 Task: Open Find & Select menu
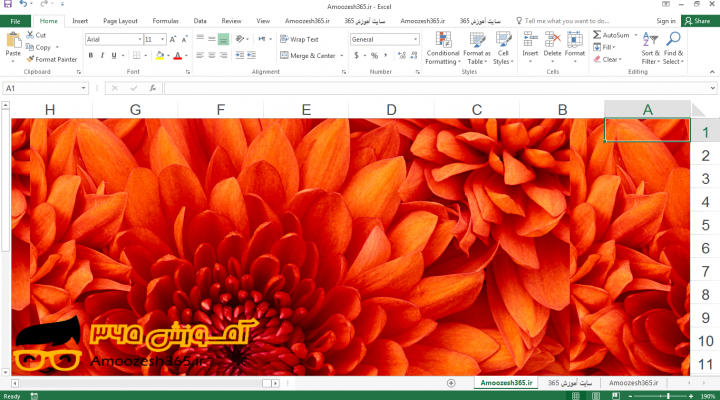pyautogui.click(x=673, y=49)
